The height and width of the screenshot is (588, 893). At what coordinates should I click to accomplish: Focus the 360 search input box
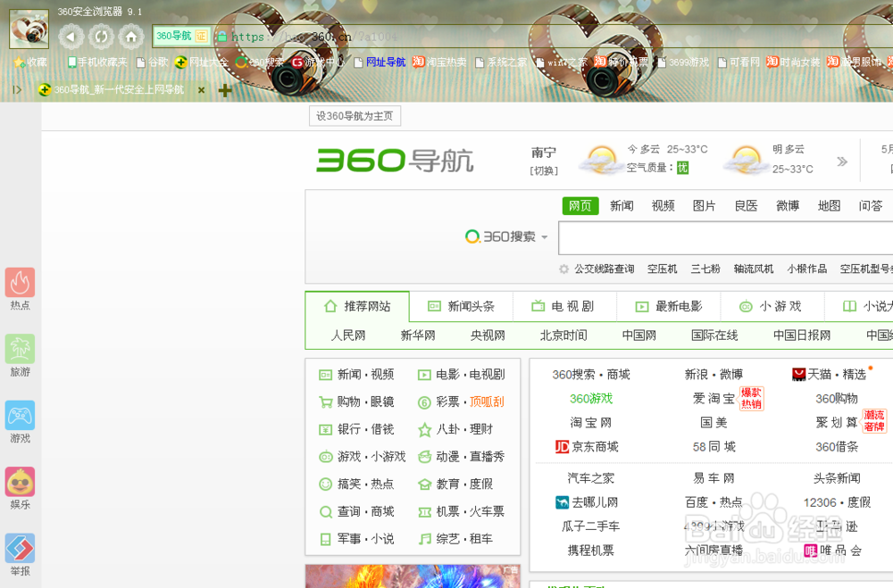[x=725, y=238]
